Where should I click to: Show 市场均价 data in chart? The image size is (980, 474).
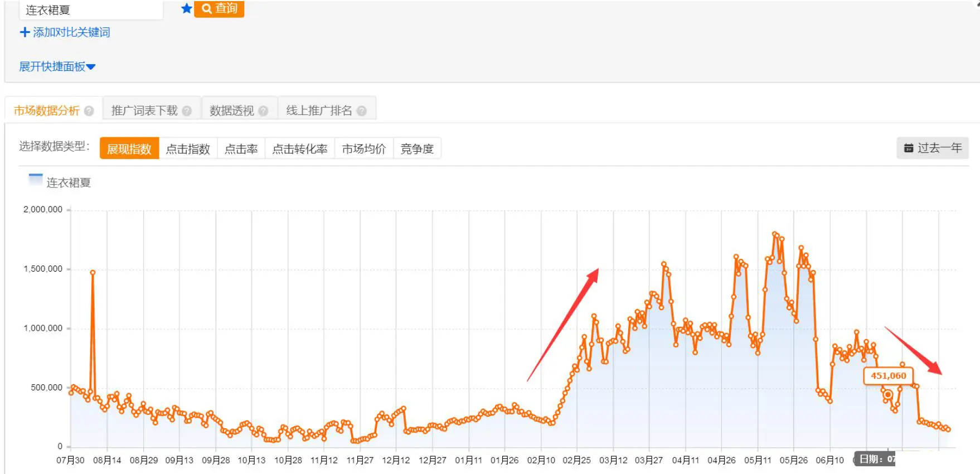coord(363,149)
